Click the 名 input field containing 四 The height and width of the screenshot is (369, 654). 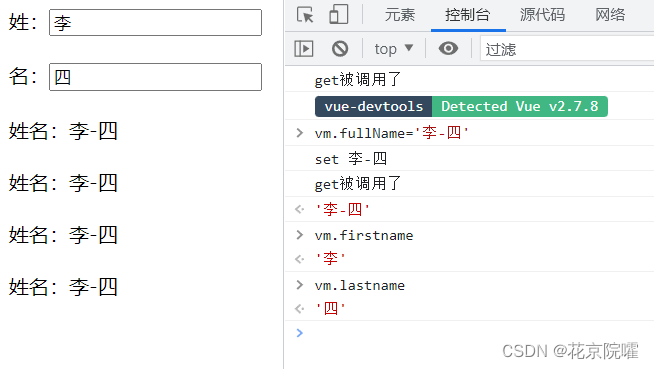(x=156, y=77)
